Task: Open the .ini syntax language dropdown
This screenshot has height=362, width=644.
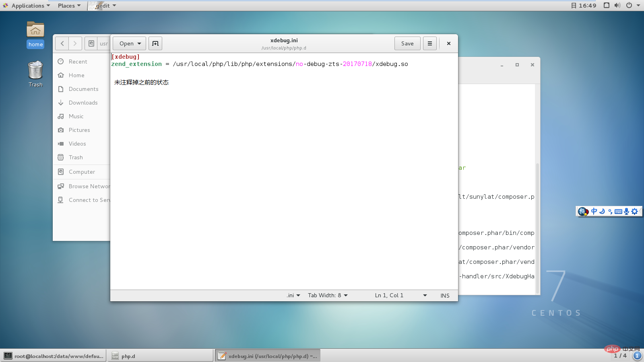Action: coord(293,296)
